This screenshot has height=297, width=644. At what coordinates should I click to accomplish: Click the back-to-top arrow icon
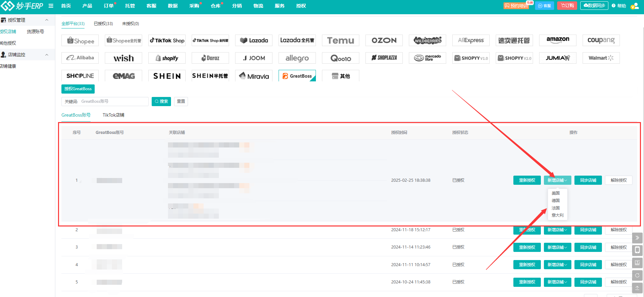click(637, 288)
